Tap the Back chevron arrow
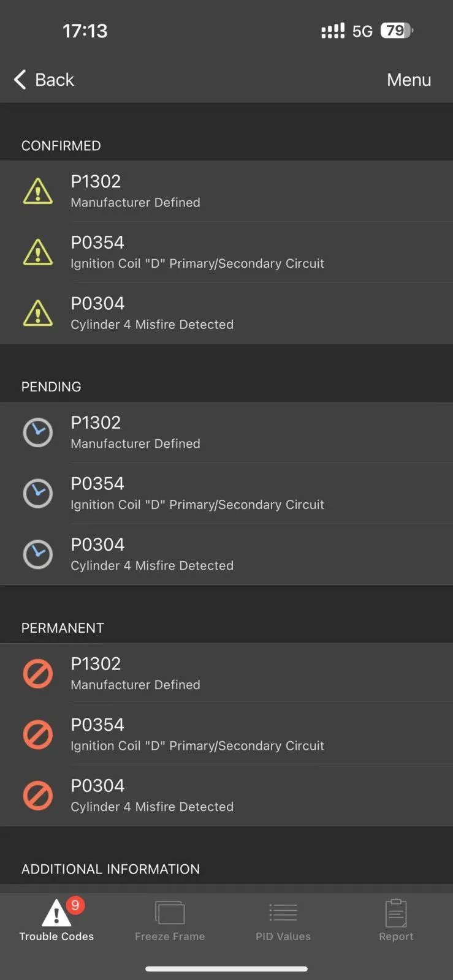The image size is (453, 980). pyautogui.click(x=20, y=80)
